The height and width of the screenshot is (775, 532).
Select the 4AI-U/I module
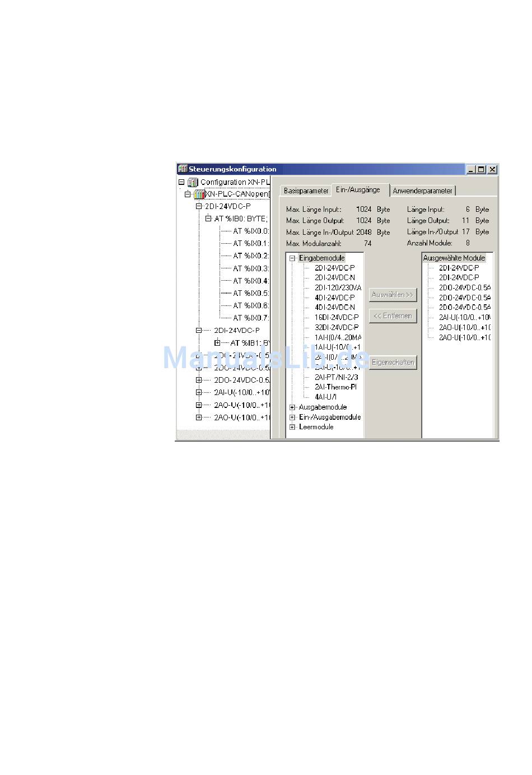(325, 397)
